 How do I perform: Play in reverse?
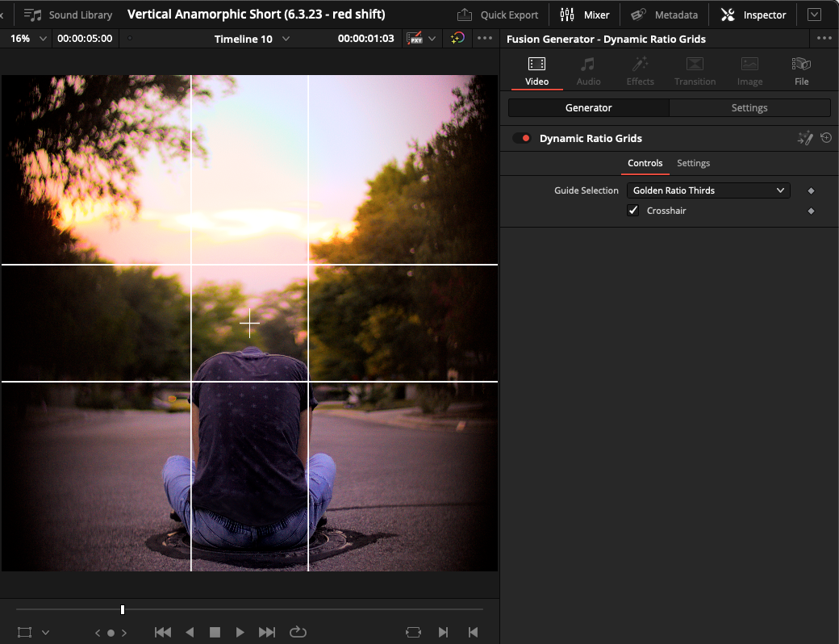tap(190, 632)
